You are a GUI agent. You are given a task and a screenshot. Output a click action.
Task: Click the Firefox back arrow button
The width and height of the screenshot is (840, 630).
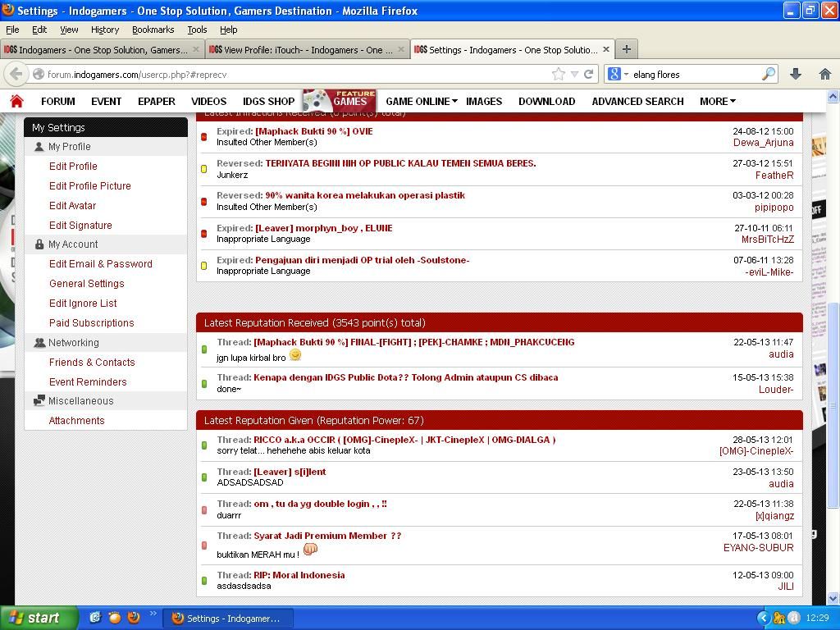pos(16,74)
